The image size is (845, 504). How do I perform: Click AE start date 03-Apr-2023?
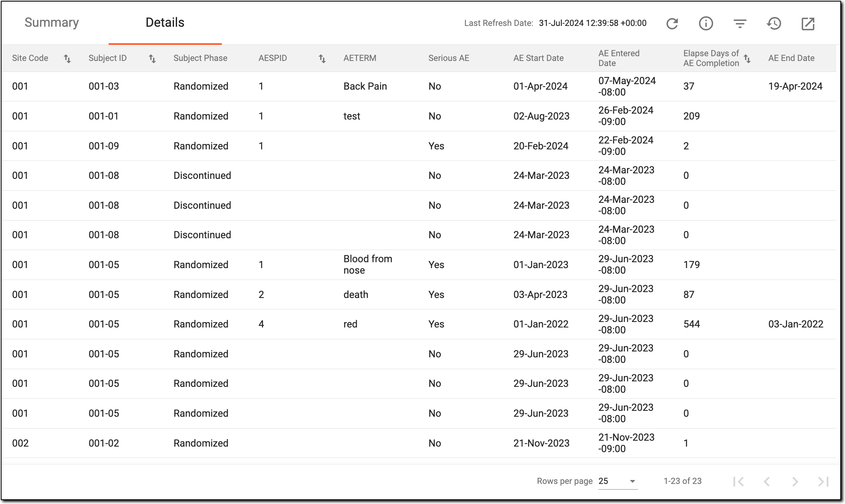pyautogui.click(x=540, y=295)
